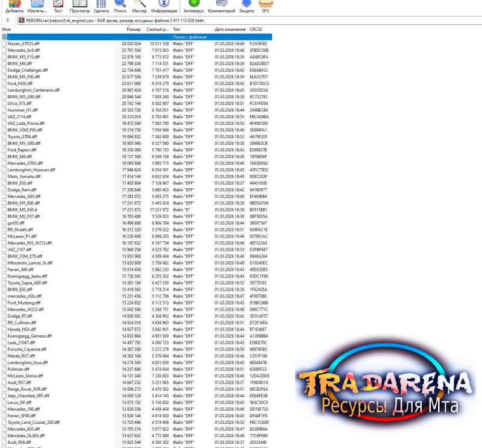
Task: Go up one folder with arrow button
Action: (x=8, y=21)
